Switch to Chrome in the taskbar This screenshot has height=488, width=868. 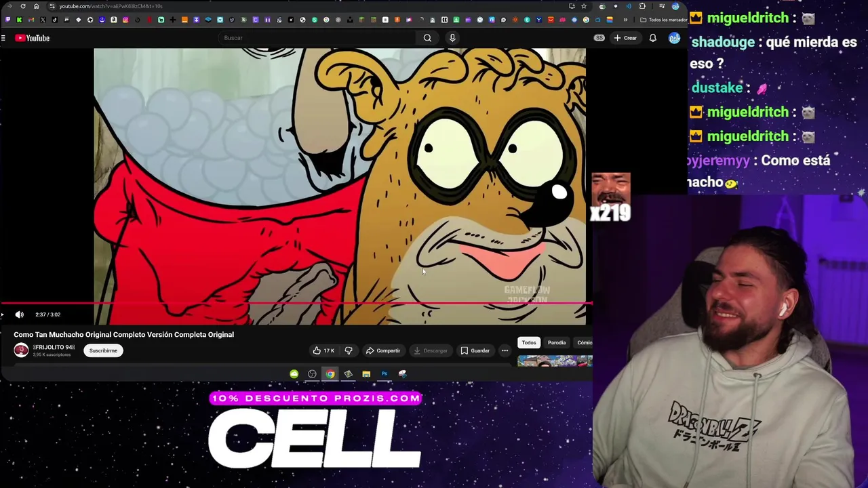coord(330,373)
